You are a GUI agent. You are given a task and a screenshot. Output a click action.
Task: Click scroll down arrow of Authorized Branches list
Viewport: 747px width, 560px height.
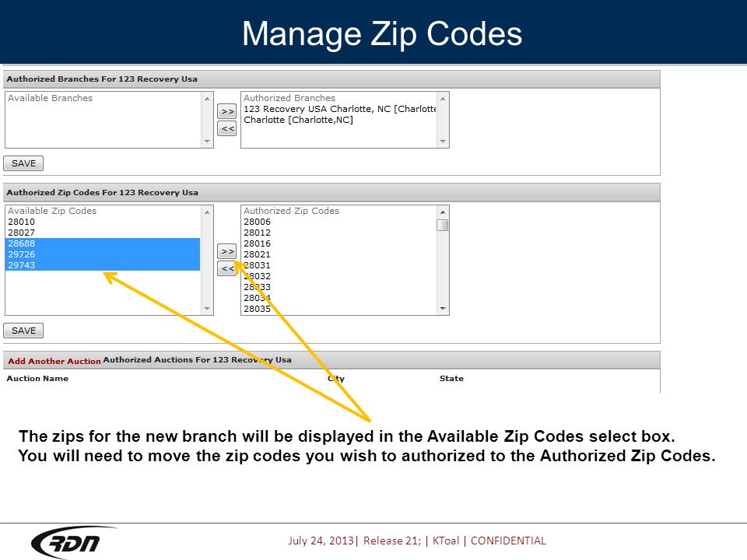point(443,142)
